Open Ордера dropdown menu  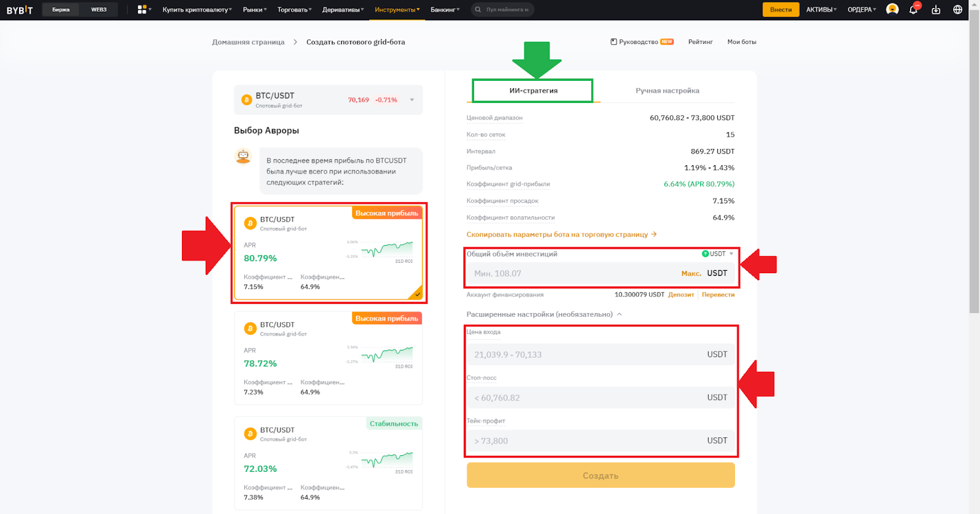pyautogui.click(x=862, y=10)
